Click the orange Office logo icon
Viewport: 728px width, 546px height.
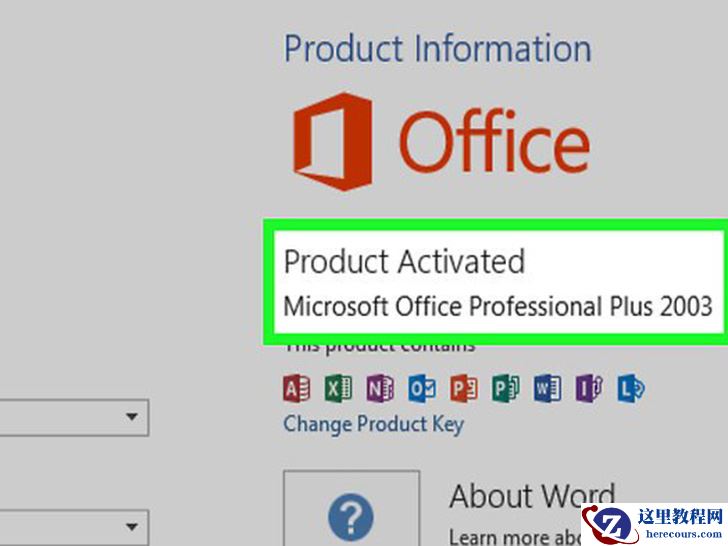(x=333, y=142)
